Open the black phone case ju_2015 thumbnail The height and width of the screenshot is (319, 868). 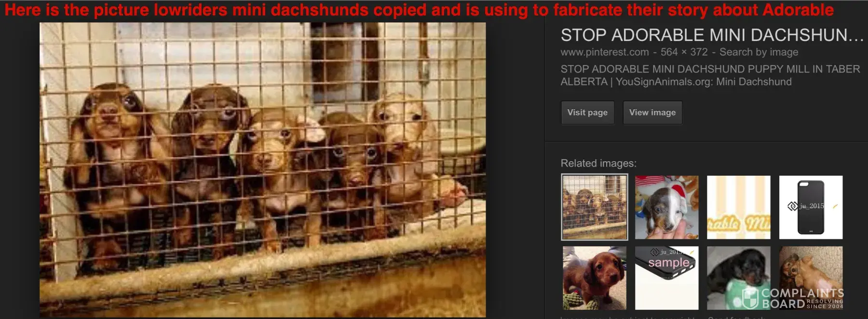(x=811, y=208)
